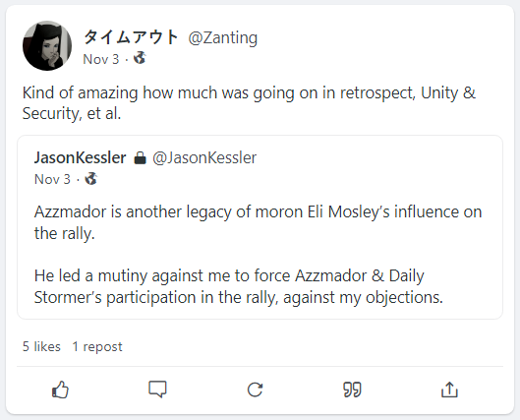Open the Nov 3 timestamp of quoted post
This screenshot has height=420, width=520.
coord(52,179)
